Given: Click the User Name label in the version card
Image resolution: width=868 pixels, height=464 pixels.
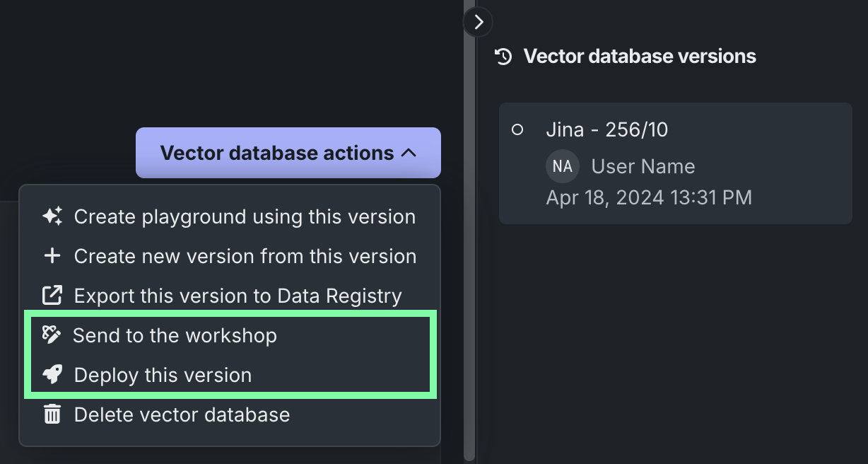Looking at the screenshot, I should tap(643, 167).
